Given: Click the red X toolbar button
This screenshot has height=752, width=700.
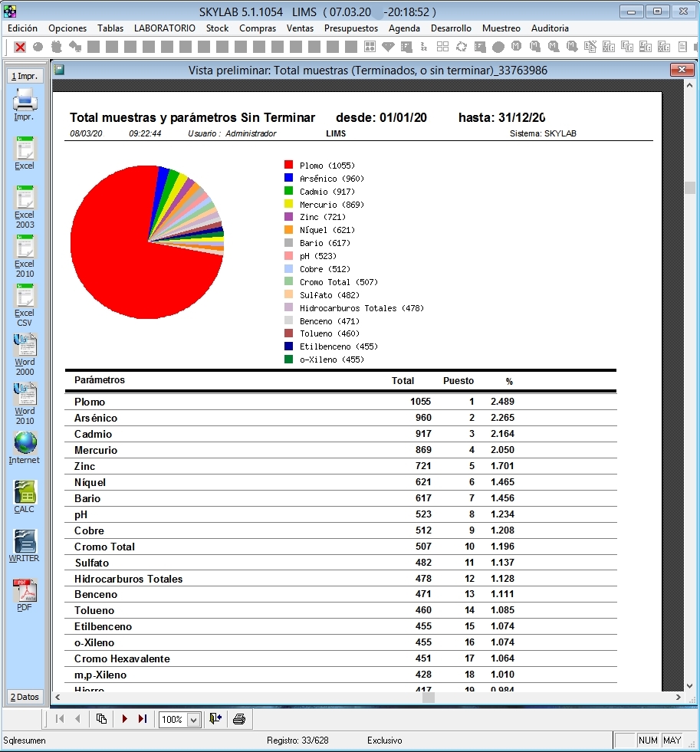Looking at the screenshot, I should (x=20, y=47).
